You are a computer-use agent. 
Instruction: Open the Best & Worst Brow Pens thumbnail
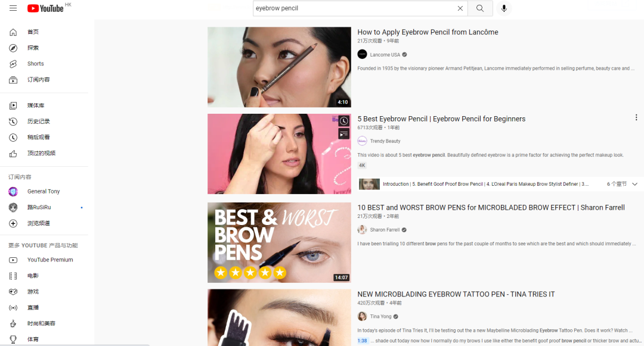(279, 243)
